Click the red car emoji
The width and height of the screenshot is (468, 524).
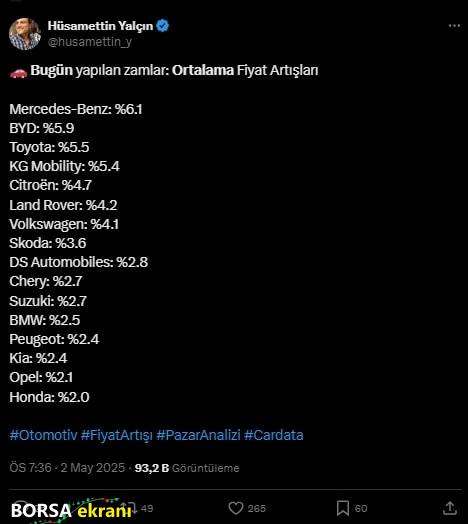[x=18, y=72]
